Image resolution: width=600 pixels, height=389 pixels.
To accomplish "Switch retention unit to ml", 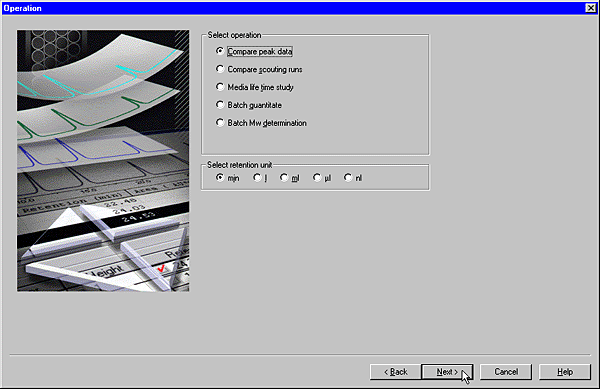I will pyautogui.click(x=290, y=178).
